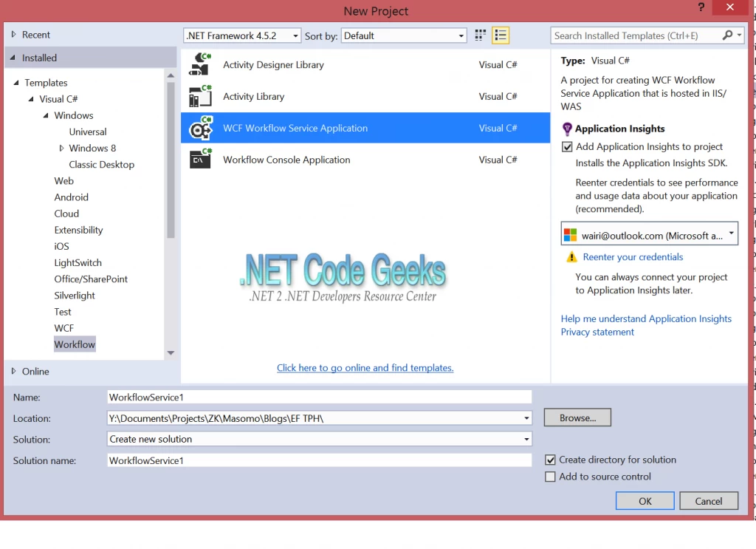756x549 pixels.
Task: Select the Workflow Console Application template icon
Action: [200, 160]
